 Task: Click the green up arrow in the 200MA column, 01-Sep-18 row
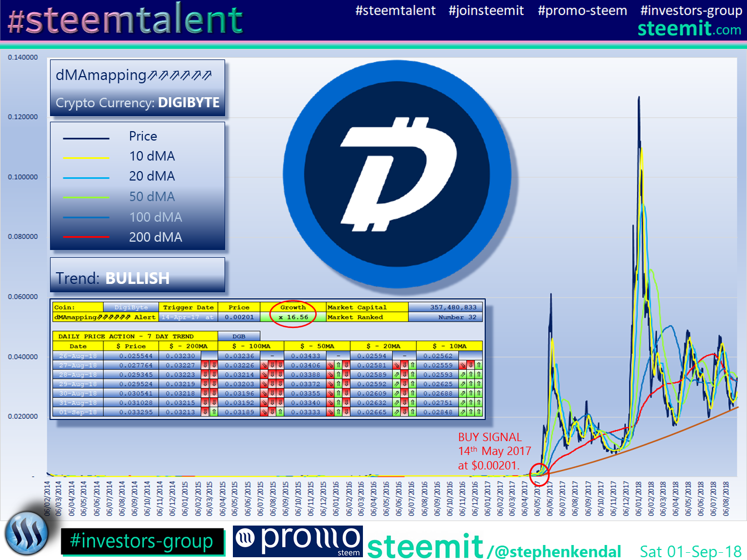pyautogui.click(x=214, y=412)
